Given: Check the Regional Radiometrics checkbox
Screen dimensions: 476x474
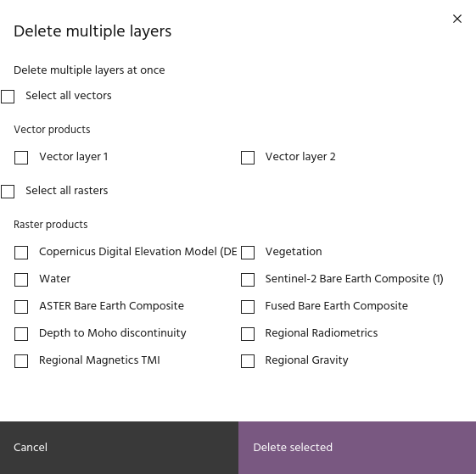Looking at the screenshot, I should coord(248,334).
